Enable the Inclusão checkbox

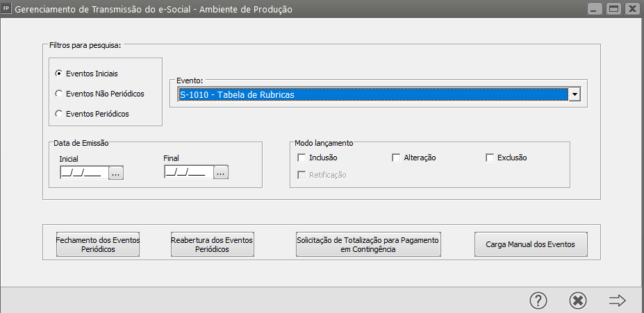click(x=302, y=158)
